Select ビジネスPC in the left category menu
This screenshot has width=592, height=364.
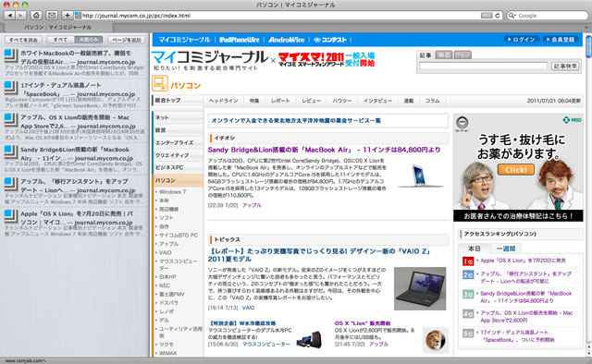click(178, 167)
